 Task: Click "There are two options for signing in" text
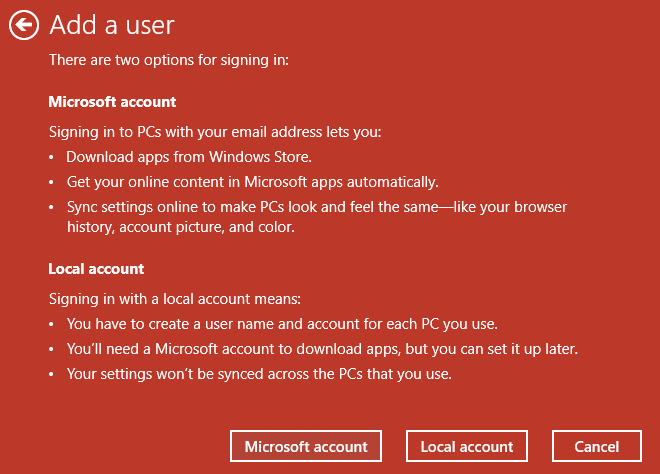click(169, 60)
